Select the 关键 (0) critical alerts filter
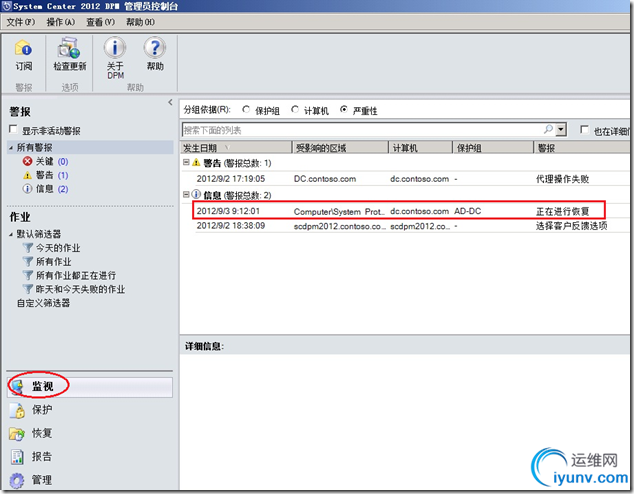Screen dimensions: 634x494 pos(45,162)
